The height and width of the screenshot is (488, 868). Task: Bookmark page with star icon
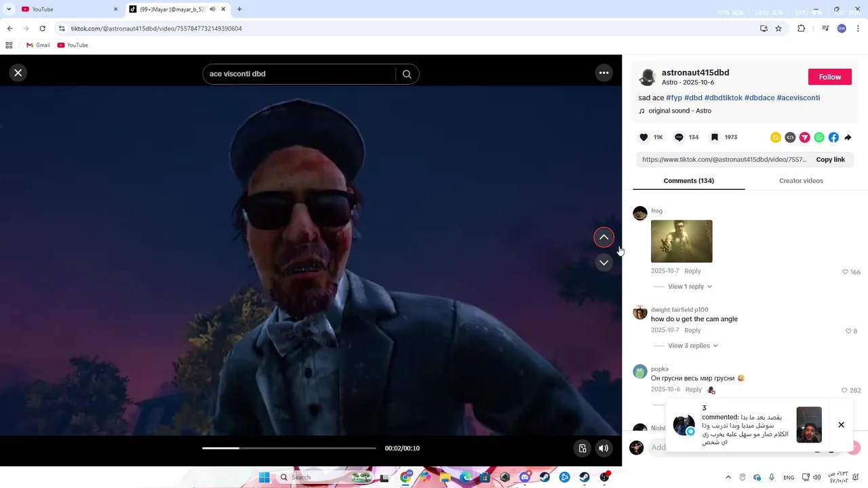click(778, 28)
